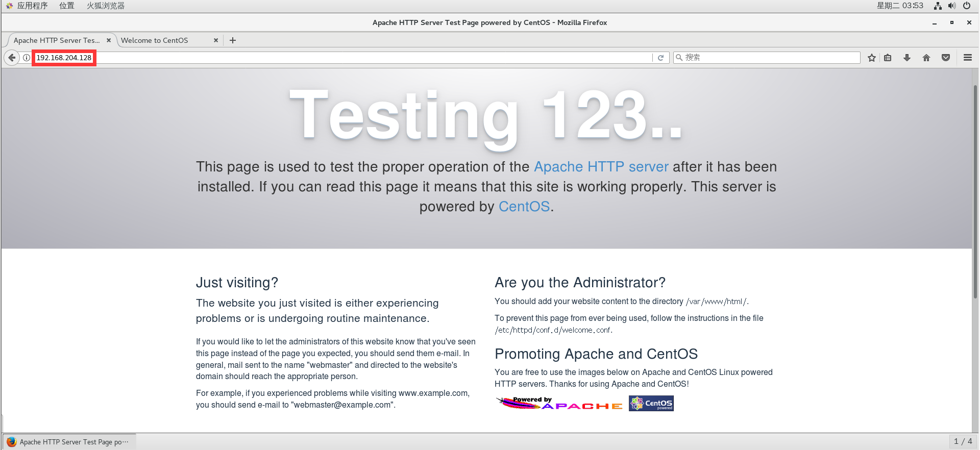980x450 pixels.
Task: Show bookmarks list icon
Action: (888, 58)
